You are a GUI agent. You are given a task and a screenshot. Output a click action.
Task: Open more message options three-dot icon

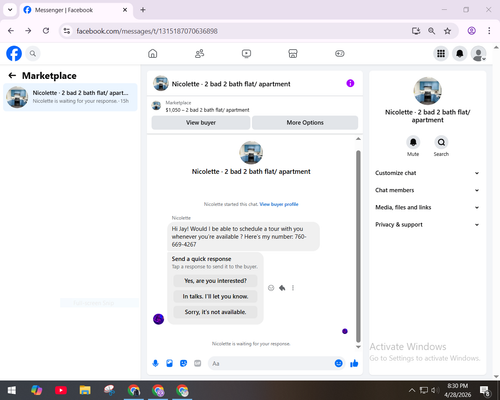click(293, 288)
